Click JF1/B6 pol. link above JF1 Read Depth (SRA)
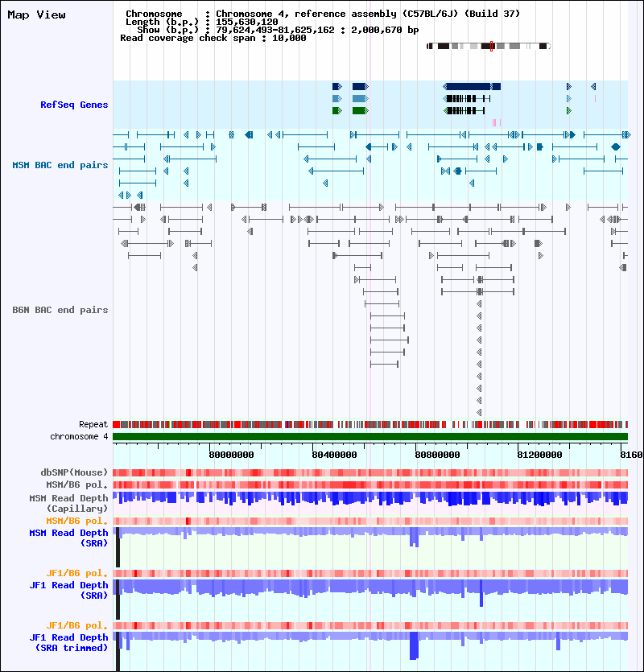This screenshot has height=672, width=644. (x=77, y=573)
